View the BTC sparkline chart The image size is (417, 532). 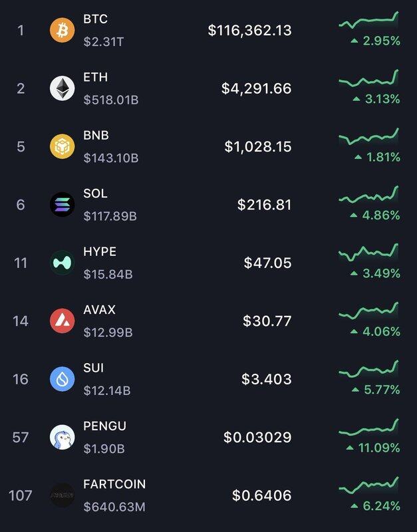(x=368, y=21)
